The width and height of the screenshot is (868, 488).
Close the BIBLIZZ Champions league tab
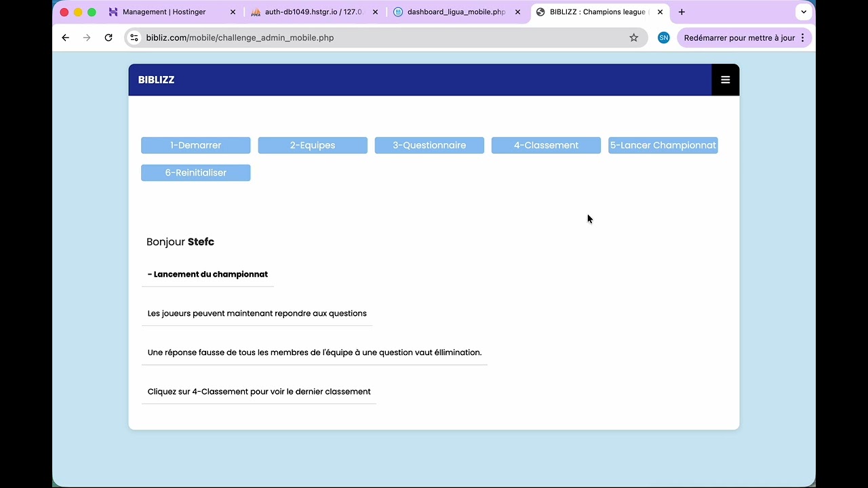pos(660,12)
